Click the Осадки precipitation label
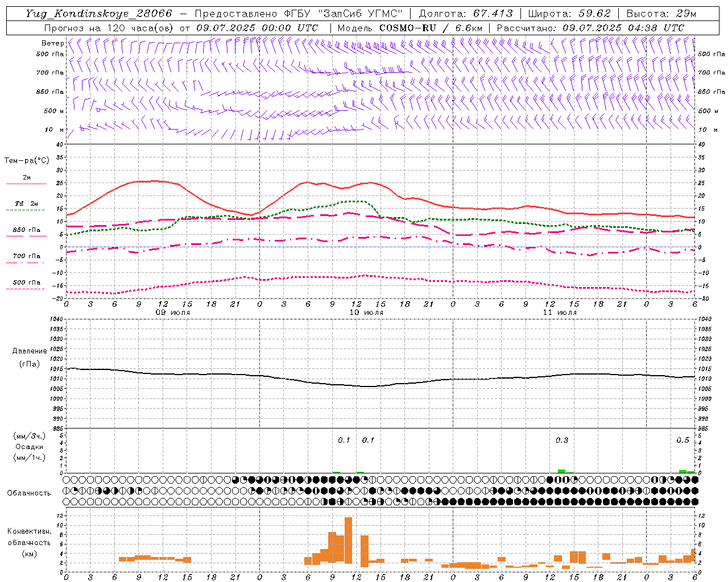The image size is (728, 582). tap(30, 447)
